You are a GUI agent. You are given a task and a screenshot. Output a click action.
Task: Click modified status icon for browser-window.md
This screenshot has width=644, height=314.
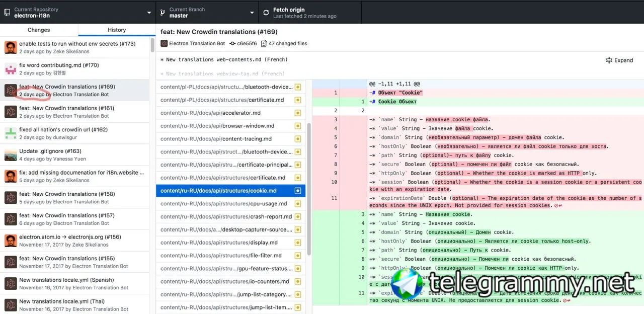pos(298,126)
